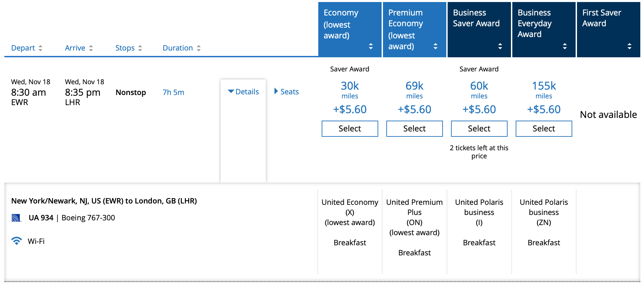Sort by First Saver Award header

click(x=609, y=30)
